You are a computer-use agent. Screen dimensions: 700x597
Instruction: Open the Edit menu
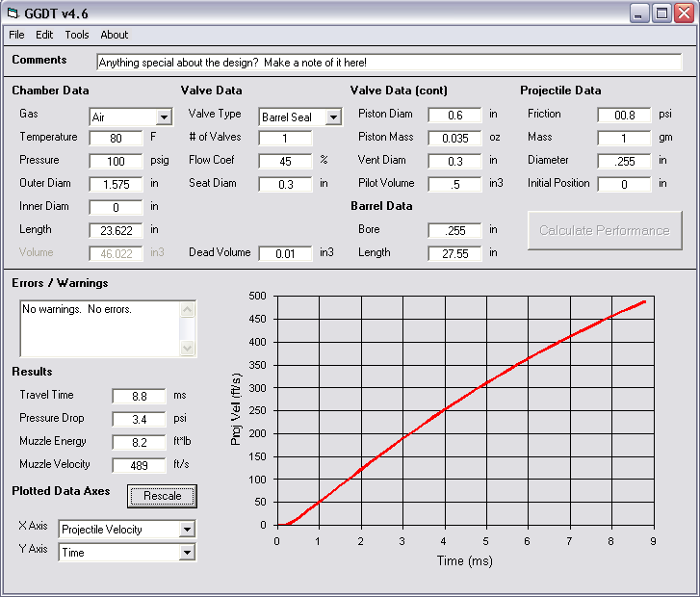tap(44, 35)
